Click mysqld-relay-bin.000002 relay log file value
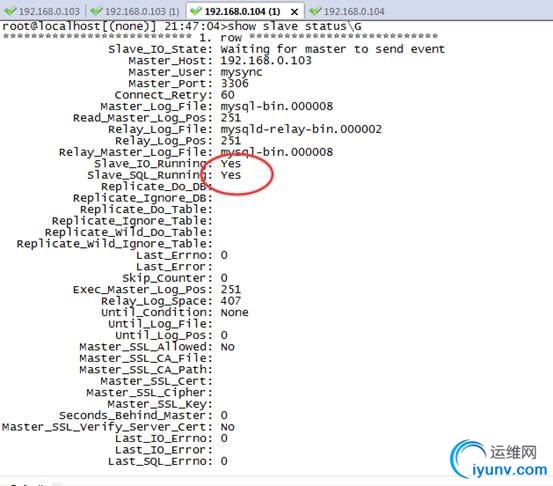The image size is (553, 486). [301, 129]
